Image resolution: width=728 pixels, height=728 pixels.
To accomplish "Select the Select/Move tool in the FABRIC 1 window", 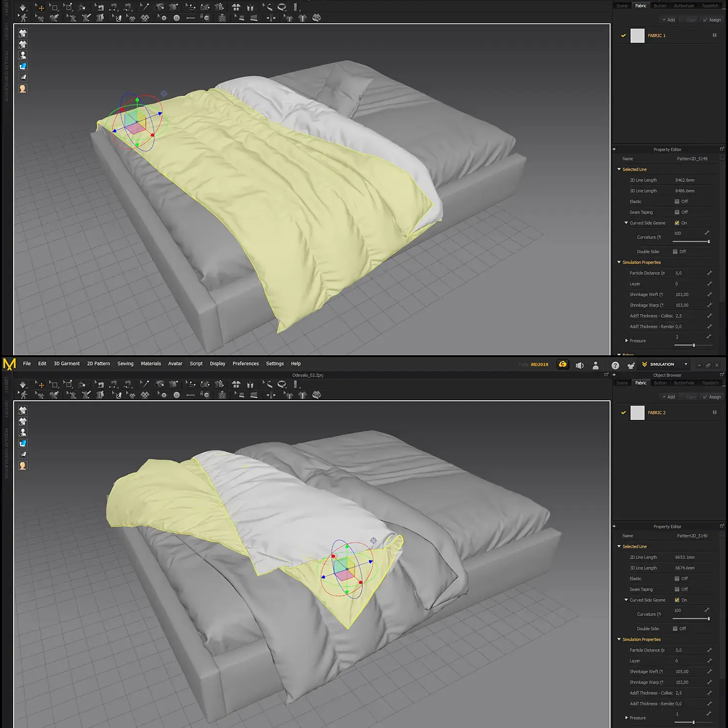I will pyautogui.click(x=40, y=8).
